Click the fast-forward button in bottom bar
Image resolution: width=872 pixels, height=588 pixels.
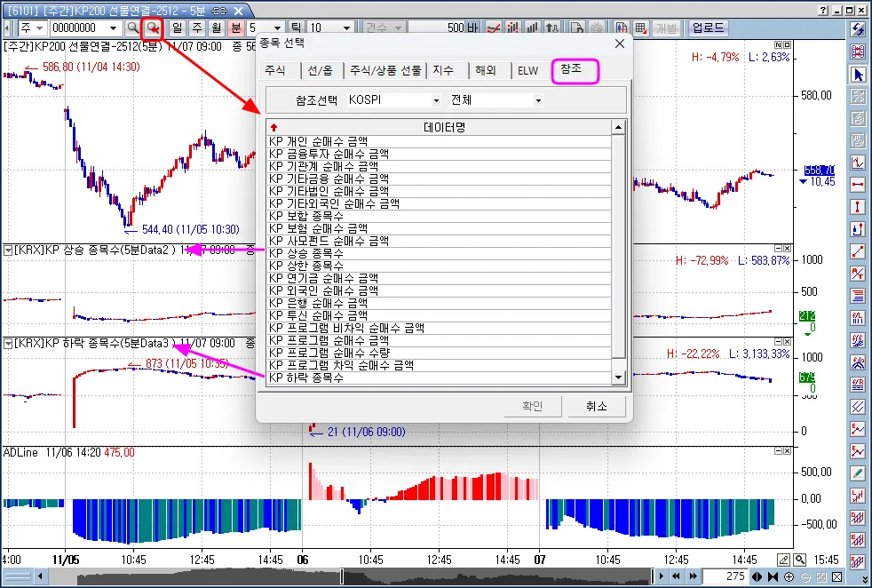(694, 576)
